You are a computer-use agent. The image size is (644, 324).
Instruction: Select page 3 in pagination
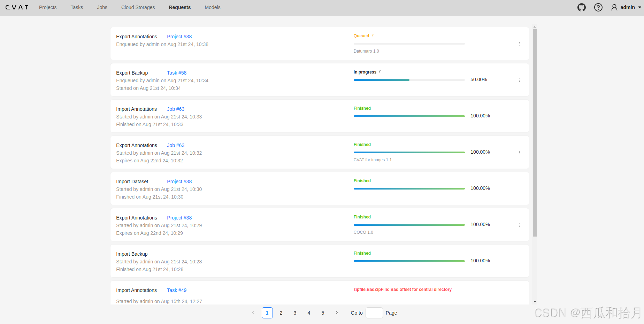[295, 313]
